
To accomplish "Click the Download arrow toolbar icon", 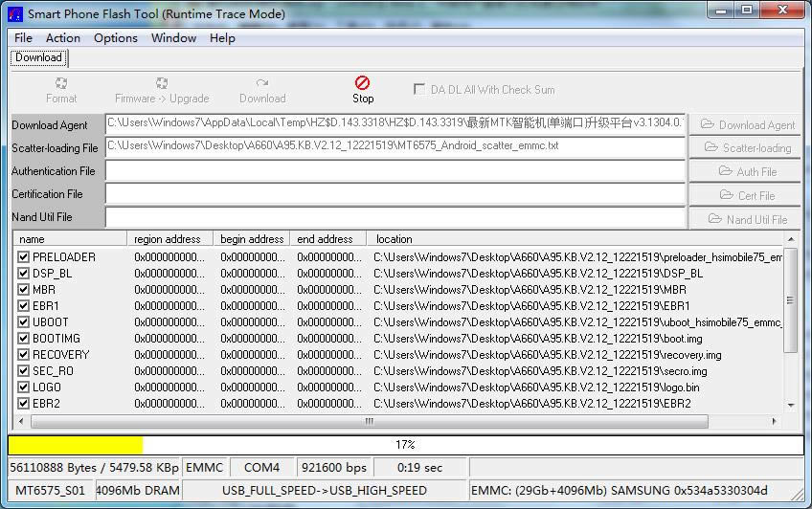I will 262,84.
